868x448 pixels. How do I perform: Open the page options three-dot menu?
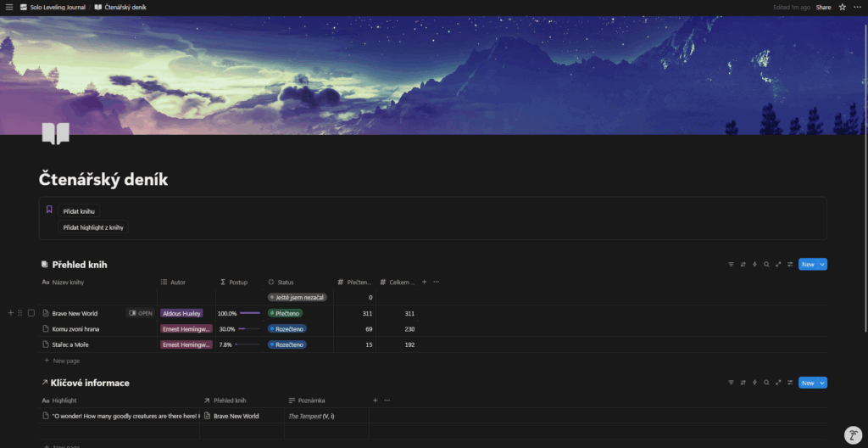(857, 7)
